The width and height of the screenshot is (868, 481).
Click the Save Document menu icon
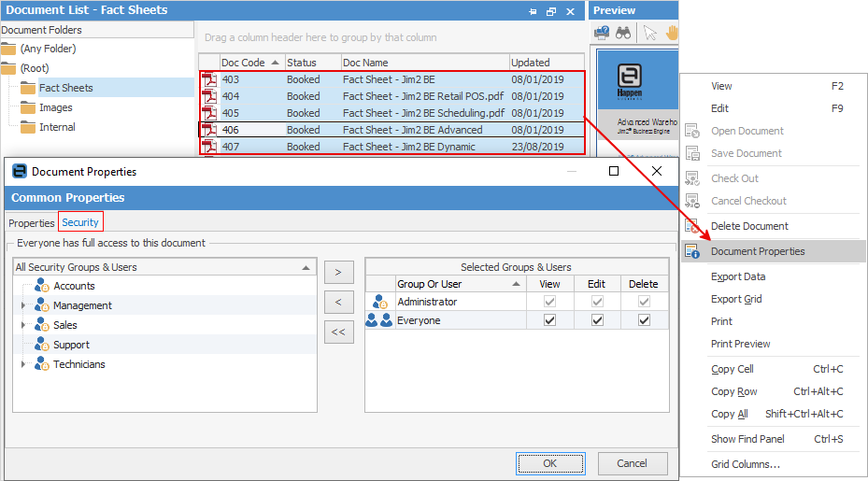(x=692, y=153)
